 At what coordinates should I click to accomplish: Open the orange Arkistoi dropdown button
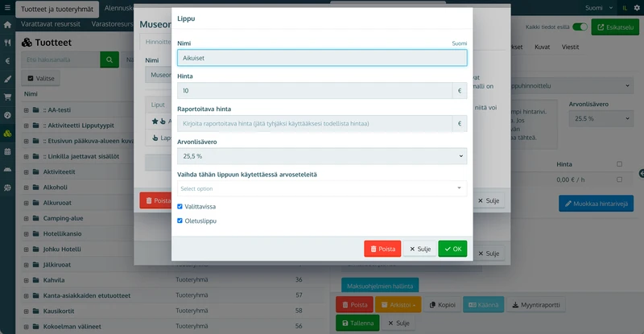coord(398,305)
